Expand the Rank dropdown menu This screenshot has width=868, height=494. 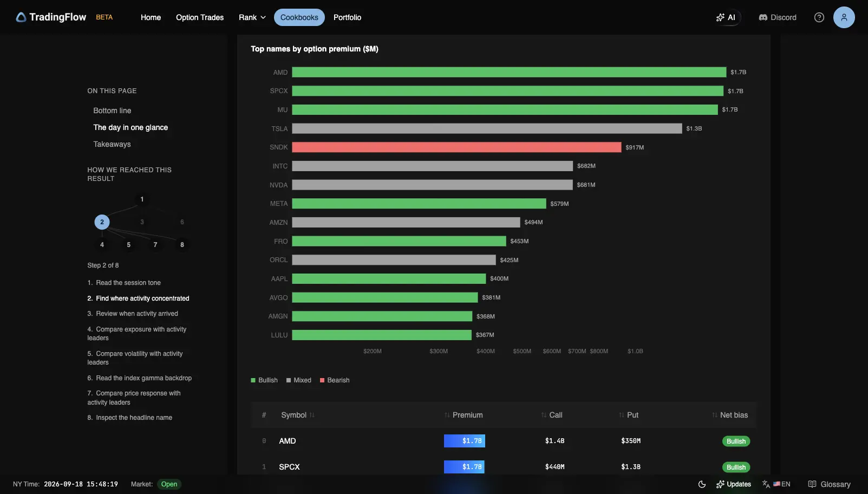(x=252, y=17)
